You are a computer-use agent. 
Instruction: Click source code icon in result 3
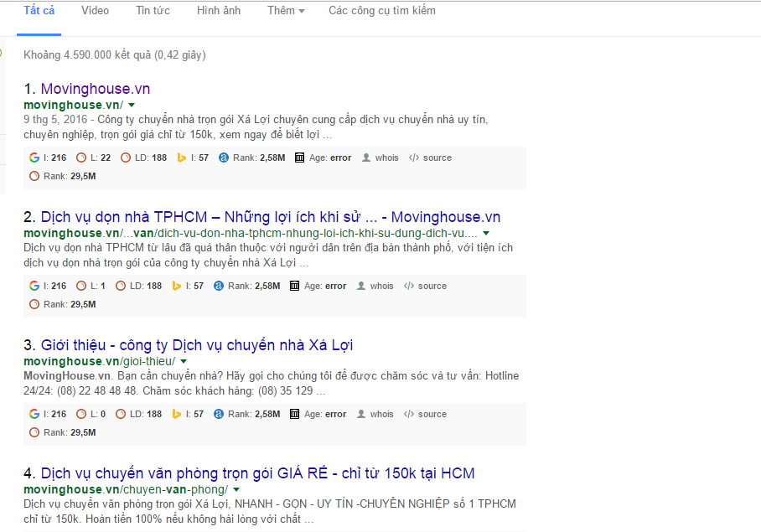[x=409, y=414]
